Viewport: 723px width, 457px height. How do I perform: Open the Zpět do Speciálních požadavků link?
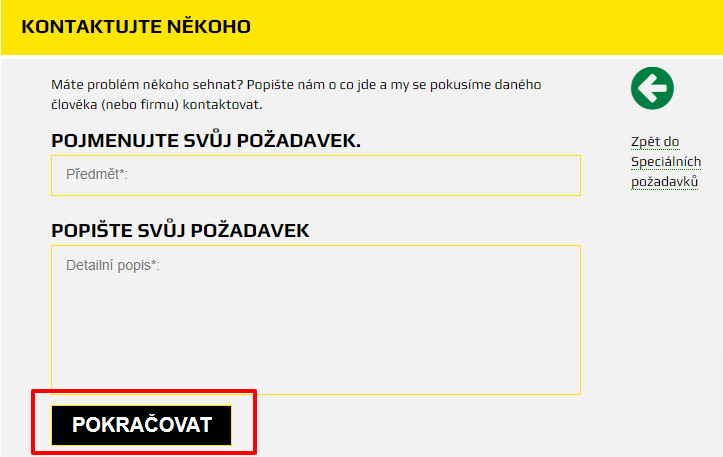(666, 162)
